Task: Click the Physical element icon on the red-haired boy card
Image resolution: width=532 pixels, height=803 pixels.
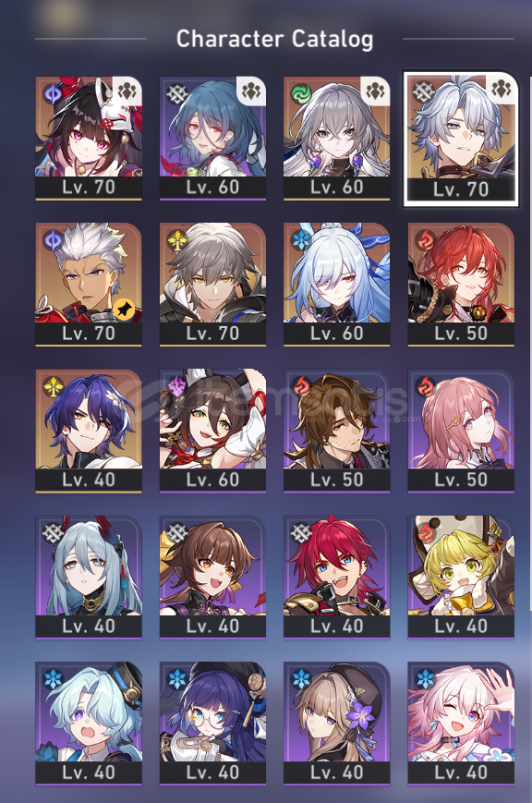Action: [x=301, y=532]
